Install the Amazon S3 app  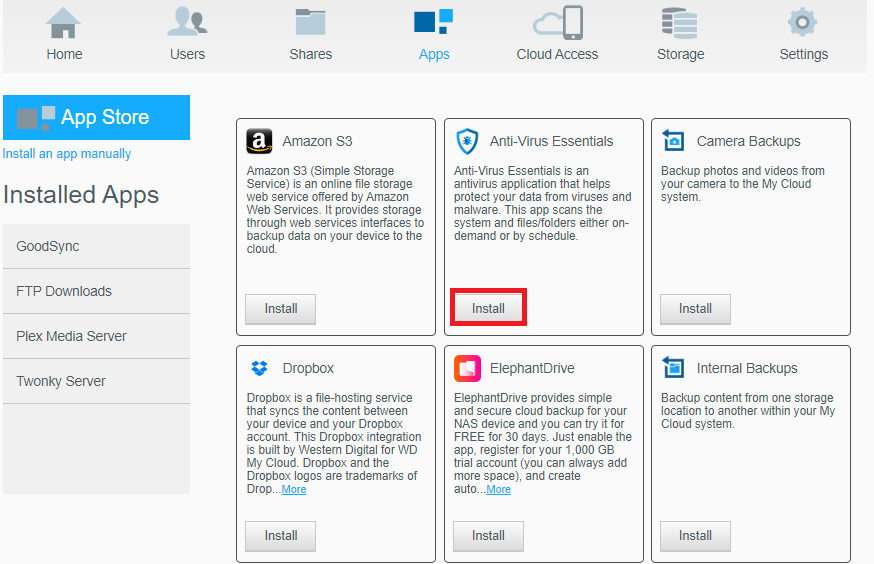pos(280,309)
